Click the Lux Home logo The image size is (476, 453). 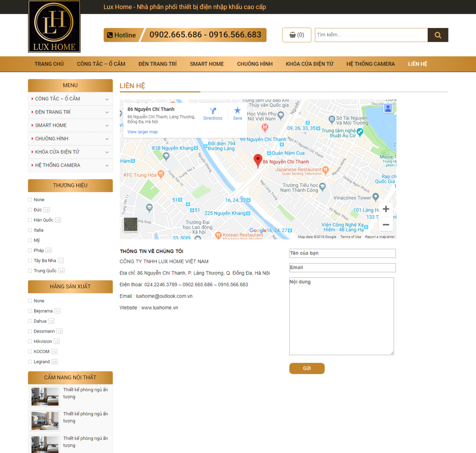click(54, 26)
